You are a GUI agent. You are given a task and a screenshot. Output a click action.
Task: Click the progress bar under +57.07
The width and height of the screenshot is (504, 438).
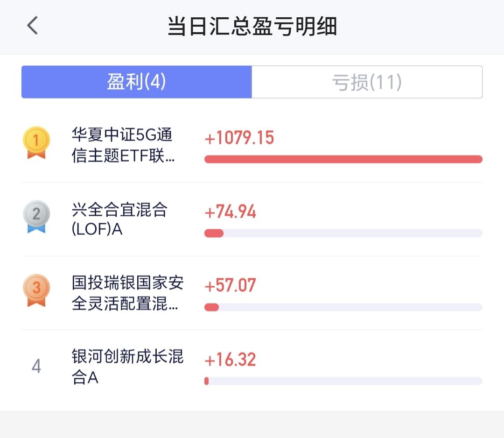[343, 307]
